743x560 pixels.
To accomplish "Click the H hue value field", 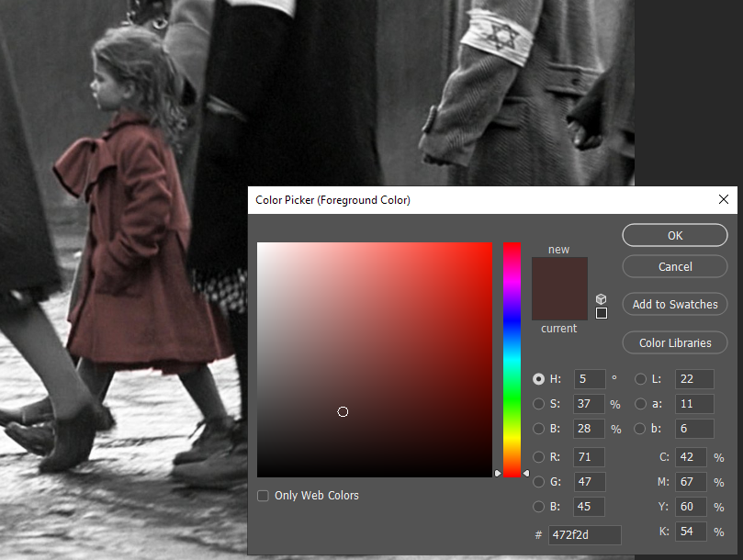I will [590, 379].
